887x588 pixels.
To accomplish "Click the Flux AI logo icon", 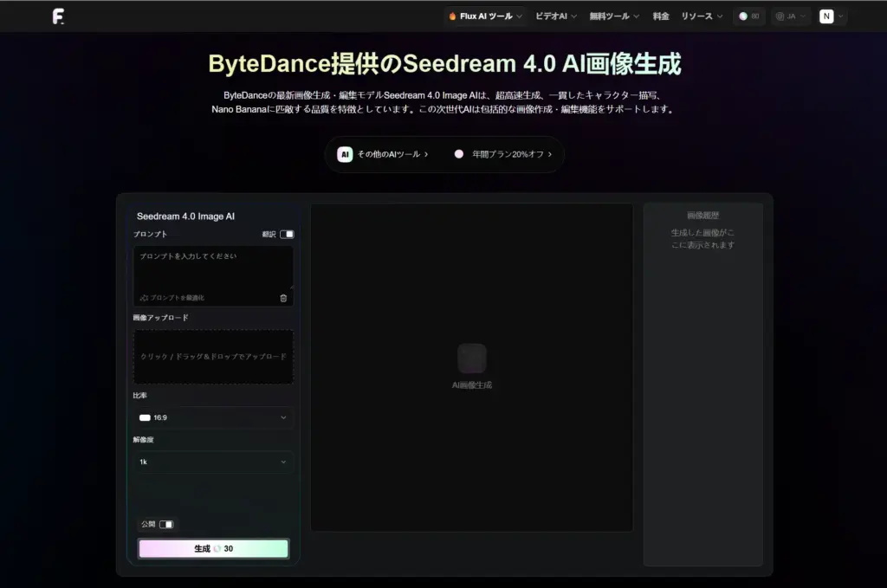I will (x=58, y=16).
